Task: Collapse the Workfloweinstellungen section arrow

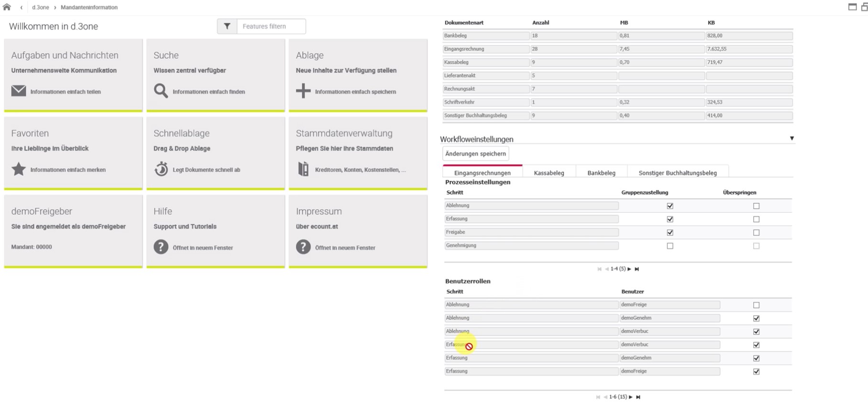Action: (x=791, y=139)
